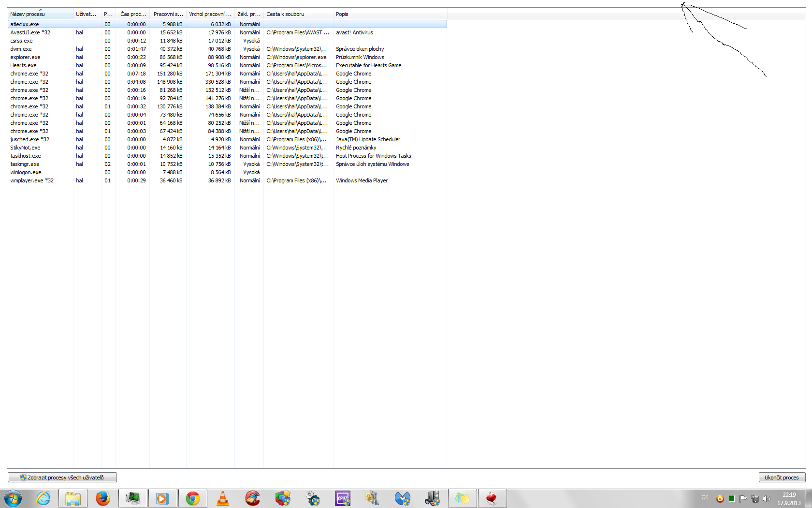This screenshot has width=812, height=508.
Task: Select the atiedxx.exe process
Action: coord(227,24)
